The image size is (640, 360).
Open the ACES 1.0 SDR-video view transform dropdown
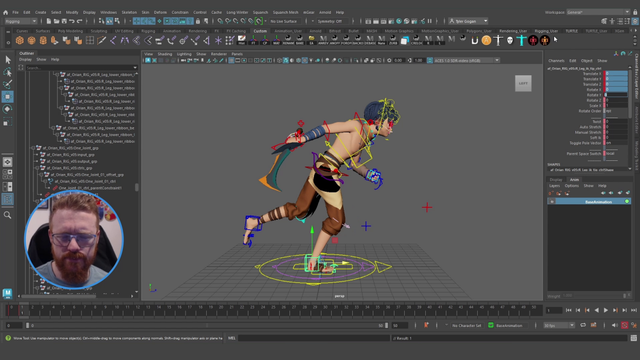point(467,60)
